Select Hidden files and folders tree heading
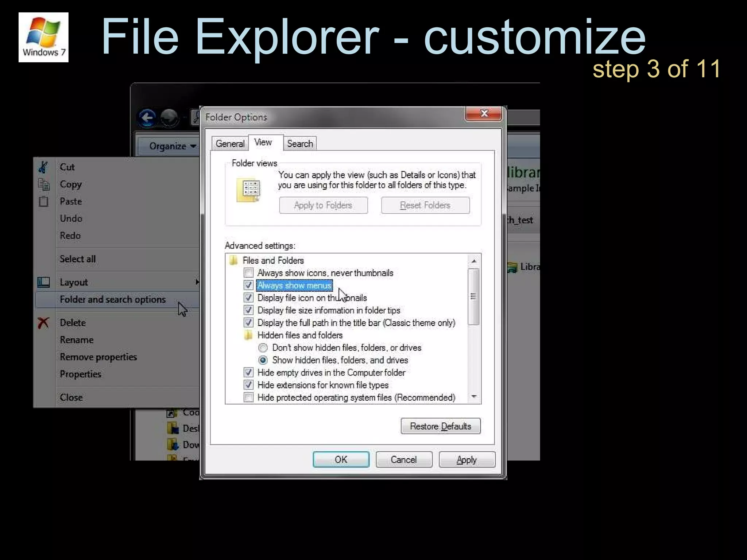This screenshot has height=560, width=747. tap(300, 335)
